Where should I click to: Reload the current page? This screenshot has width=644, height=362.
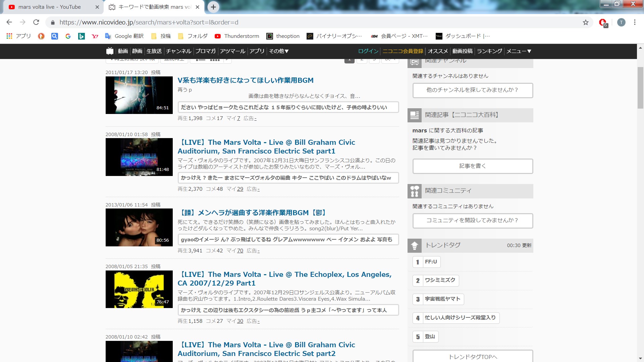coord(36,22)
